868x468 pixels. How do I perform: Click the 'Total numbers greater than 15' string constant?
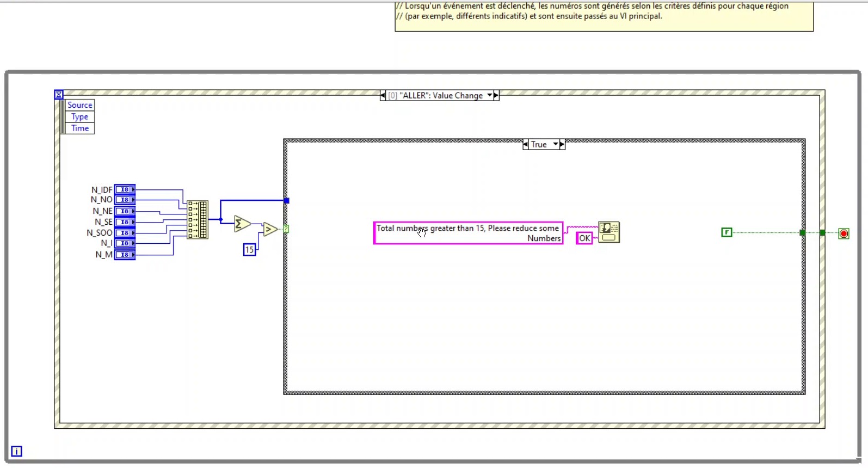(468, 233)
